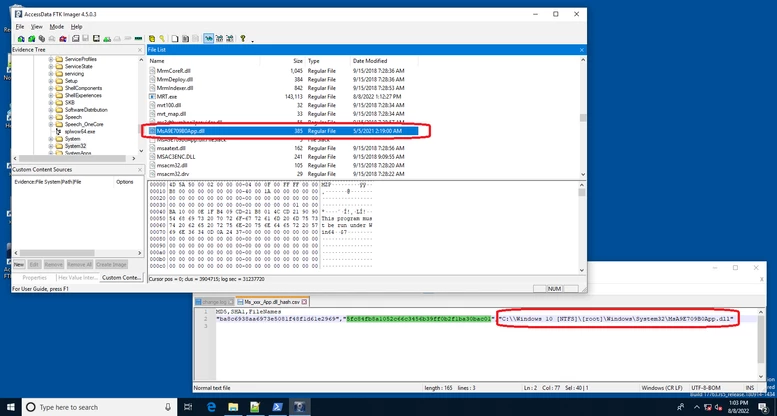Open PowerShell from the taskbar
Image resolution: width=777 pixels, height=416 pixels.
click(277, 407)
